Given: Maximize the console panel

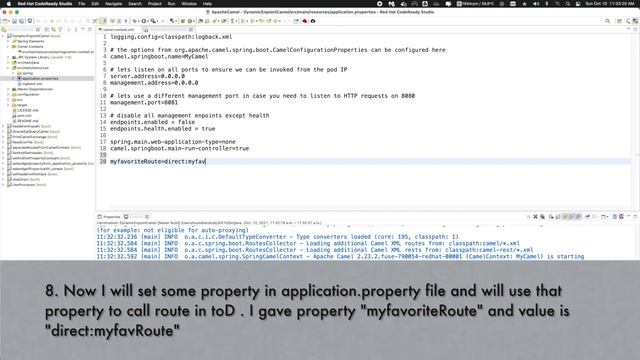Looking at the screenshot, I should (635, 217).
